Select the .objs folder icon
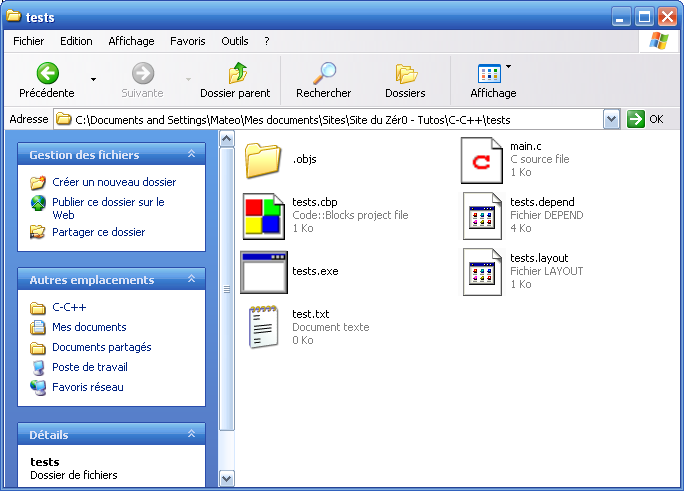This screenshot has width=684, height=491. 264,159
